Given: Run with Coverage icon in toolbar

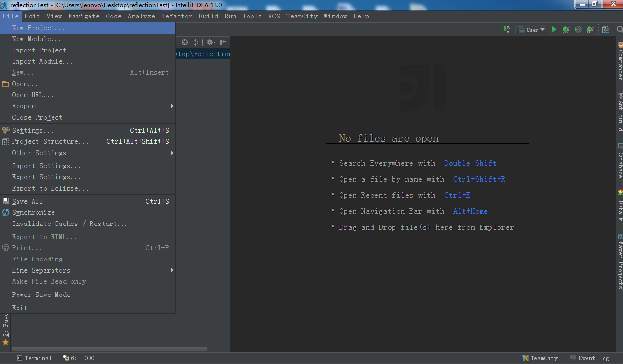Looking at the screenshot, I should pos(578,29).
